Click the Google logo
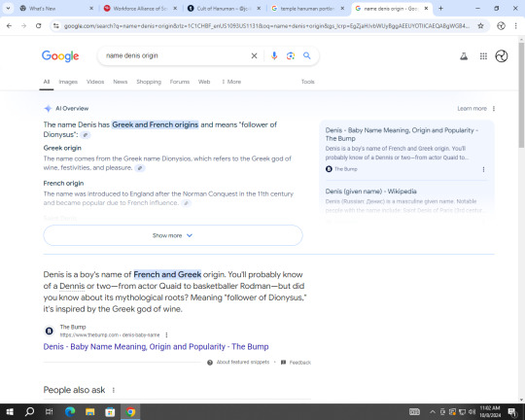Image resolution: width=525 pixels, height=420 pixels. 60,56
